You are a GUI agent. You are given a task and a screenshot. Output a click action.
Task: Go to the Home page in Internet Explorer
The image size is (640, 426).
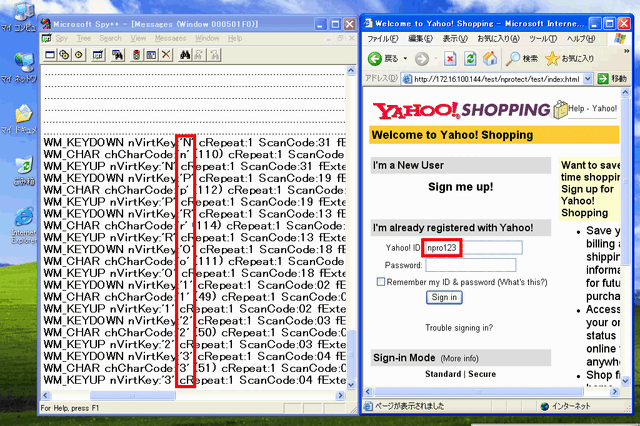[490, 59]
